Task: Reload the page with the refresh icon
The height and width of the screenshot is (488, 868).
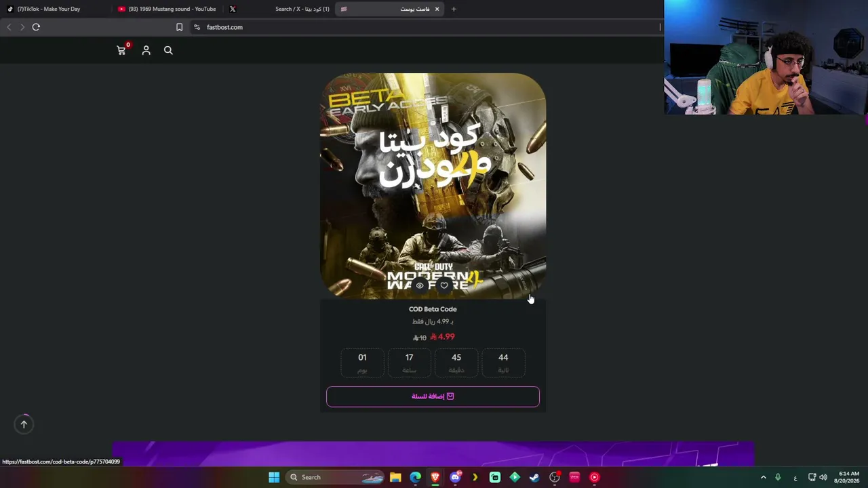Action: click(36, 27)
